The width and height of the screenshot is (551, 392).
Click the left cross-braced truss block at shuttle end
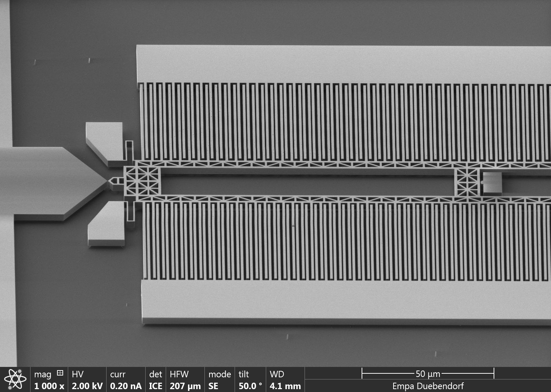click(x=142, y=181)
